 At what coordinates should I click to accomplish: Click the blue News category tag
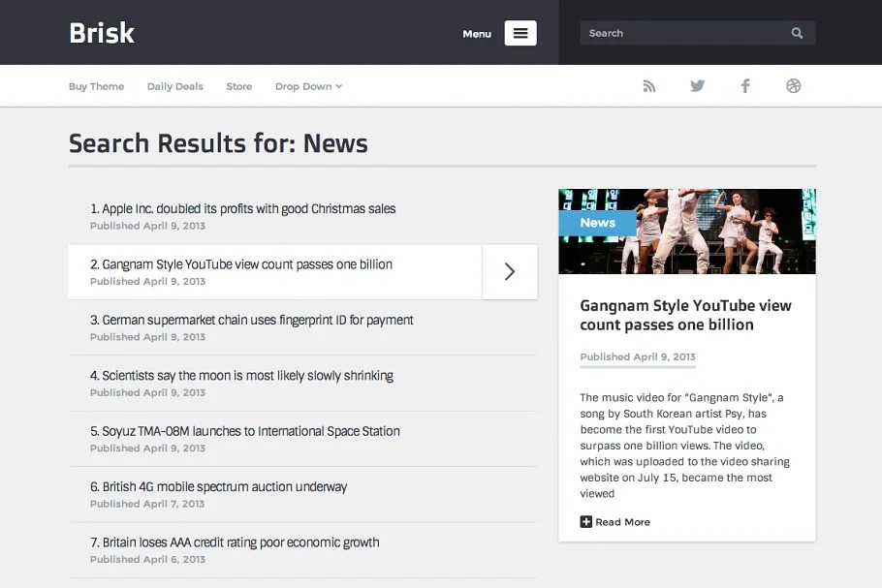click(597, 223)
